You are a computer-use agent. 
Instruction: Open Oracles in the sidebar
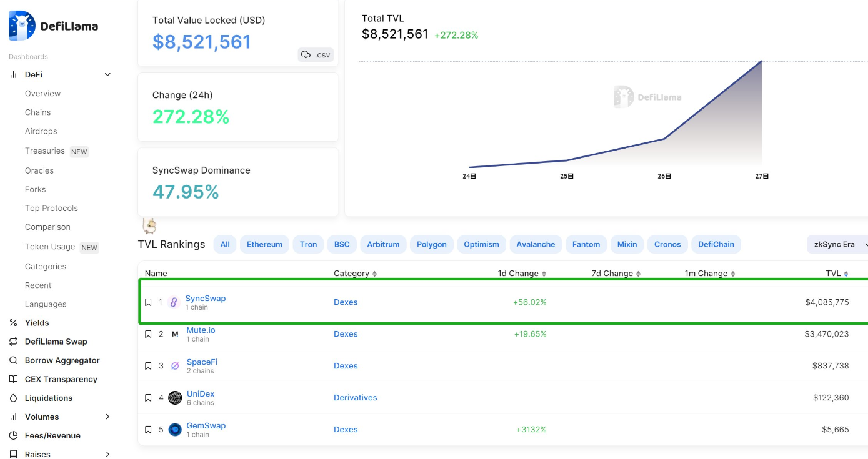(39, 170)
